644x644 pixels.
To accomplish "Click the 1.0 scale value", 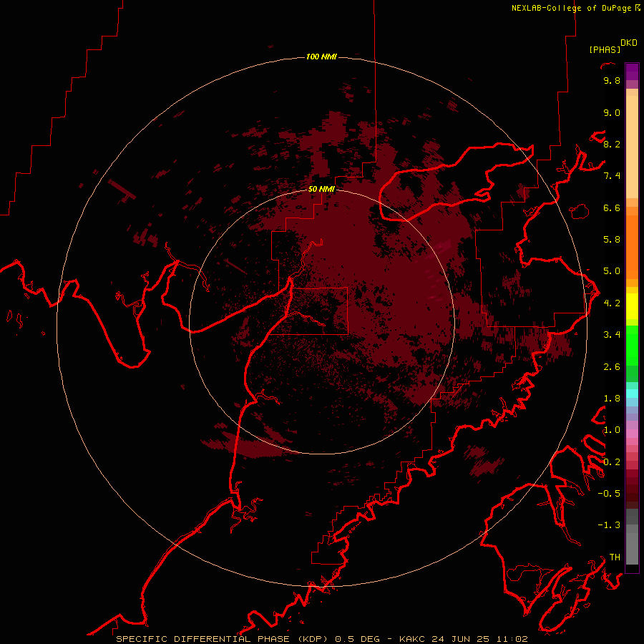I will pos(612,430).
